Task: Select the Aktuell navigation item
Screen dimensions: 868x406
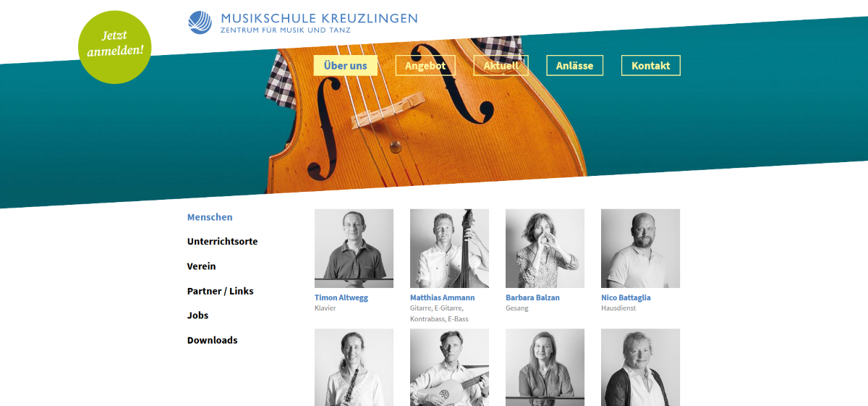Action: click(501, 65)
